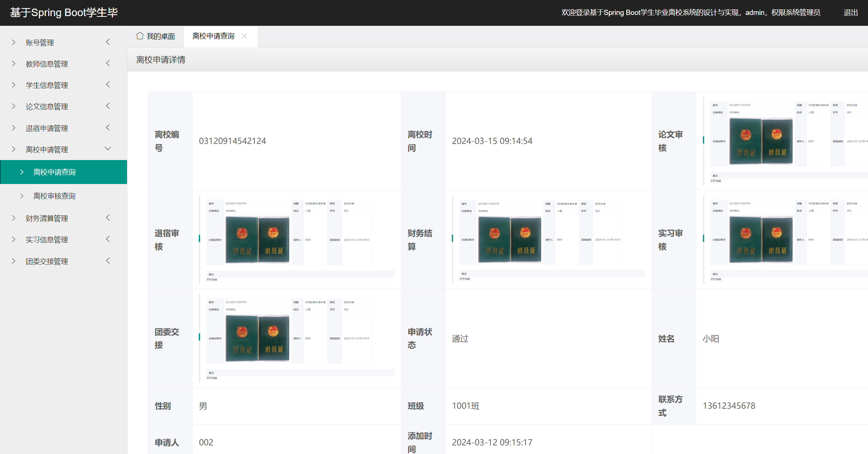Viewport: 868px width, 454px height.
Task: Expand 学生信息管理 using right chevron
Action: (x=108, y=85)
